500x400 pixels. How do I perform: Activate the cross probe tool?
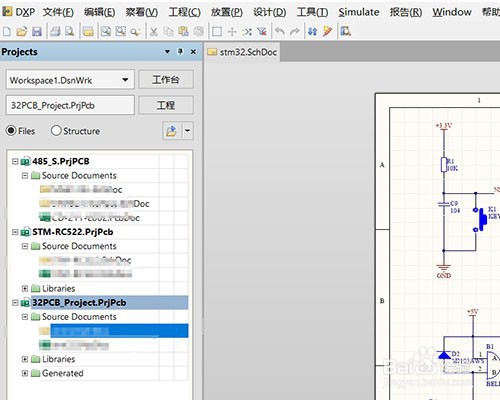coord(327,32)
